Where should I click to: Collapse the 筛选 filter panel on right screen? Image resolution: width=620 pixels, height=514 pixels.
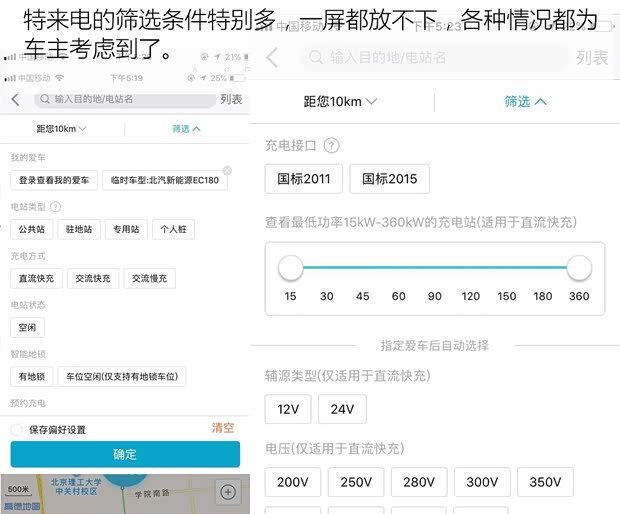pos(526,102)
